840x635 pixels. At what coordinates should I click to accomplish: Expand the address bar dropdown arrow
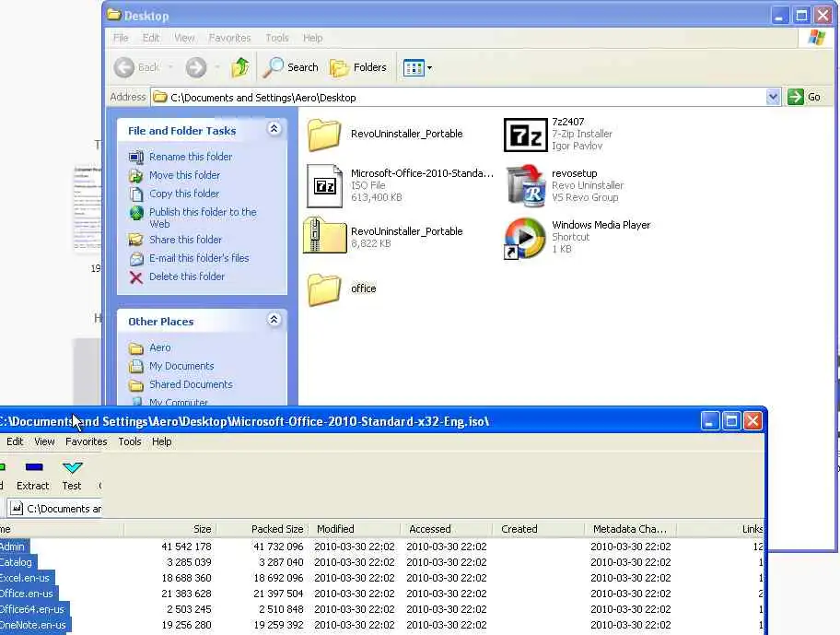773,97
